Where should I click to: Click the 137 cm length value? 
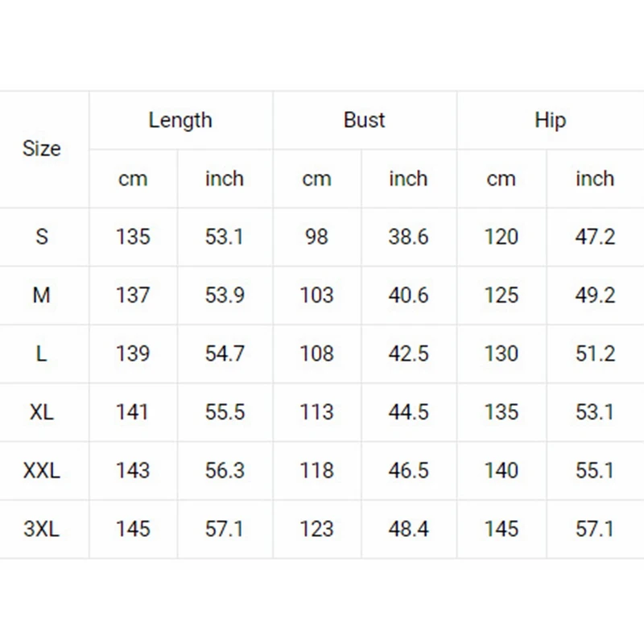click(133, 295)
